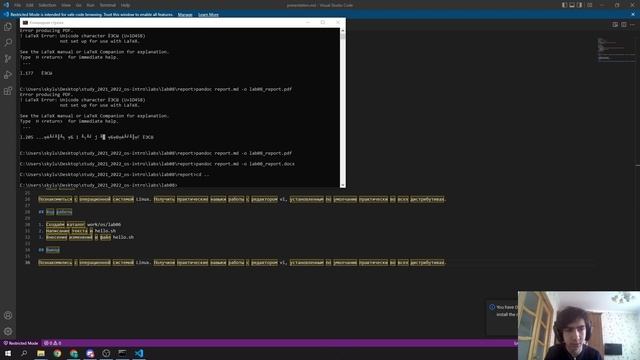Screen dimensions: 640x360
Task: Open Windows taskbar search
Action: (x=24, y=353)
